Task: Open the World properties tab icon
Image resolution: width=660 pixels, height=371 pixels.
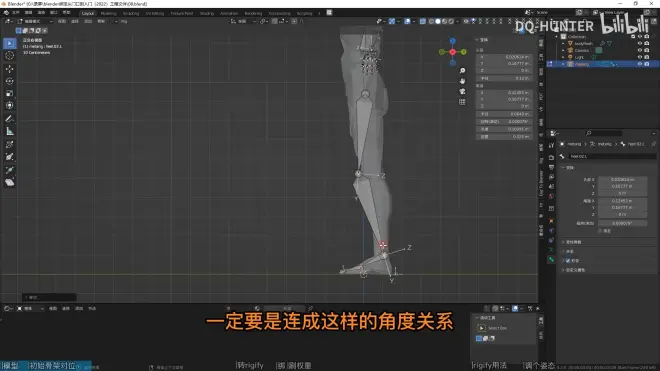Action: pyautogui.click(x=551, y=196)
